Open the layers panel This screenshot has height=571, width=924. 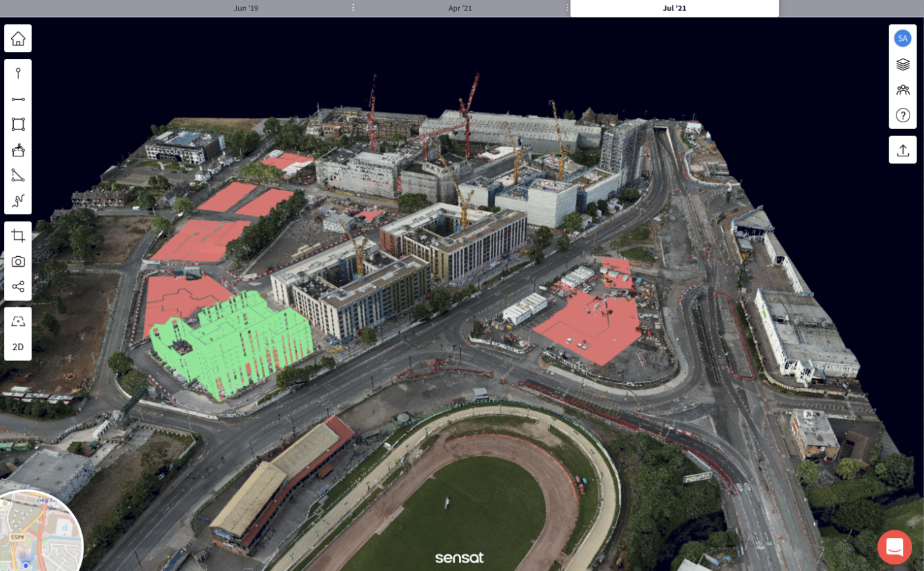[x=902, y=64]
